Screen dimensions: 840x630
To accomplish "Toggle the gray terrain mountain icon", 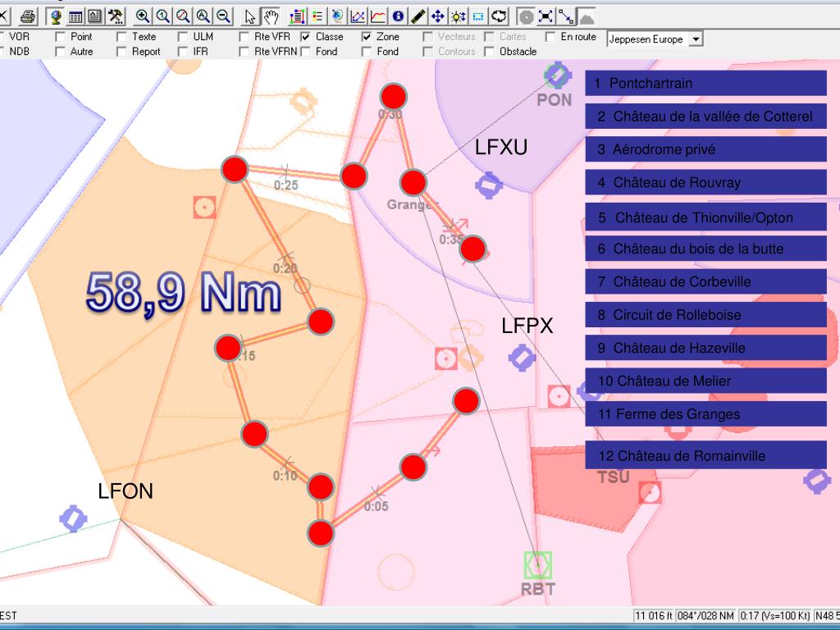I will (587, 16).
